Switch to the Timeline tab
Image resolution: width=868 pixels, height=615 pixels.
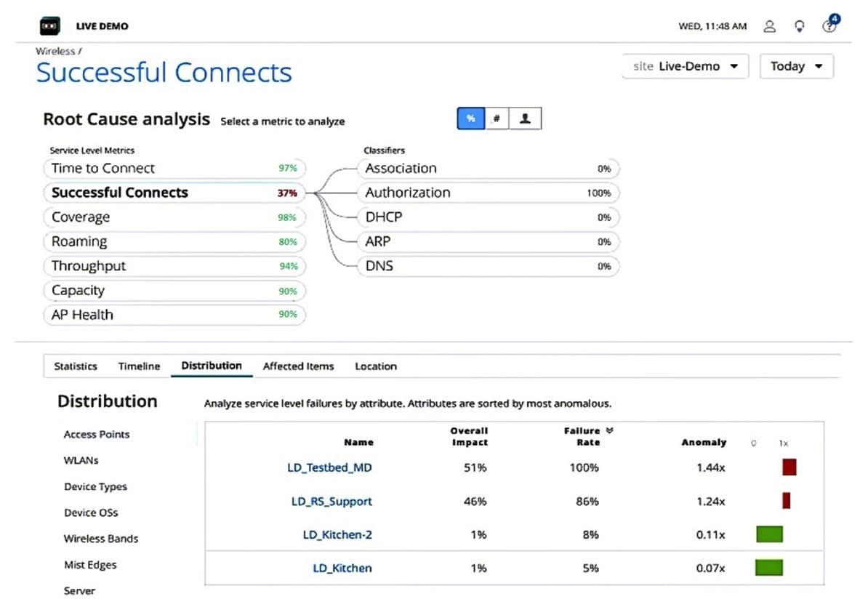coord(139,366)
